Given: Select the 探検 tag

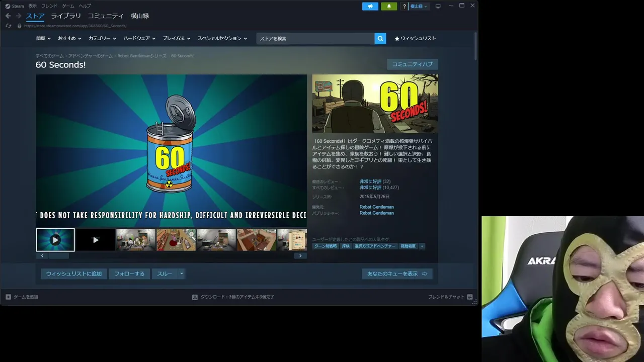Looking at the screenshot, I should click(x=346, y=246).
